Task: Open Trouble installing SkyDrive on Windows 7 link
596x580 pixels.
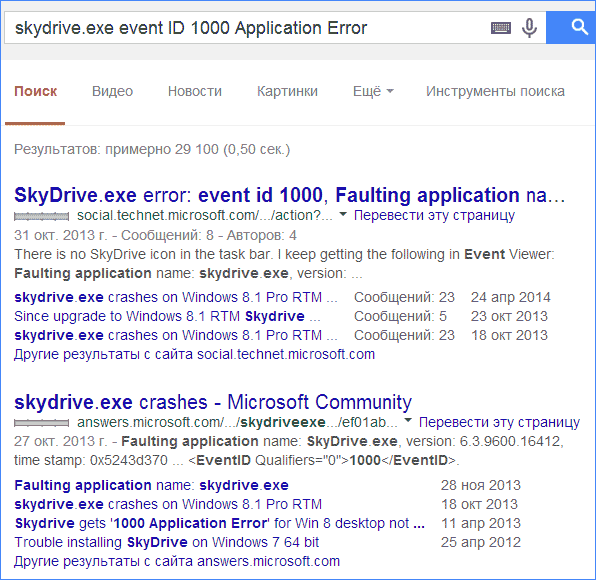Action: click(166, 542)
